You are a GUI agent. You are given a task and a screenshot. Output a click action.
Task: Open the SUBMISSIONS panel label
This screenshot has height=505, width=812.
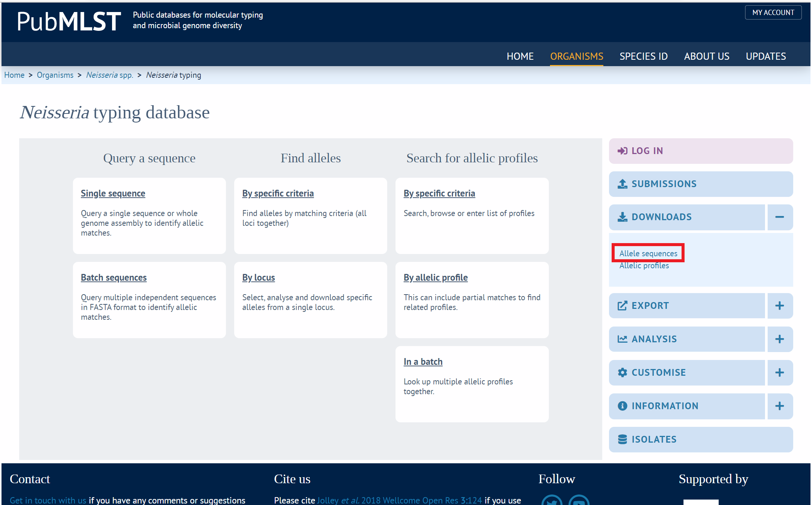click(664, 184)
